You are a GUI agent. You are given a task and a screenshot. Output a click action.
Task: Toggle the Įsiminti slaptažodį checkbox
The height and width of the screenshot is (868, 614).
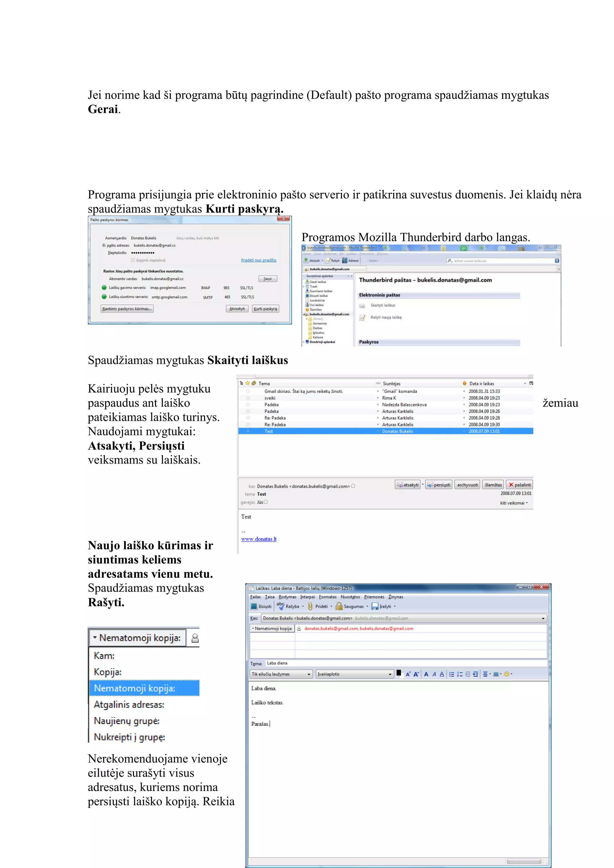point(133,260)
